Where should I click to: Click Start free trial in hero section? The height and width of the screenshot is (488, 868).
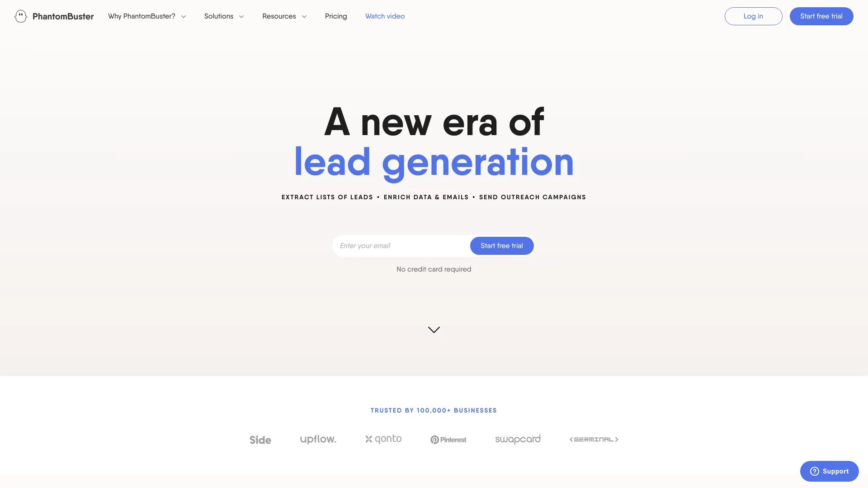(x=501, y=245)
